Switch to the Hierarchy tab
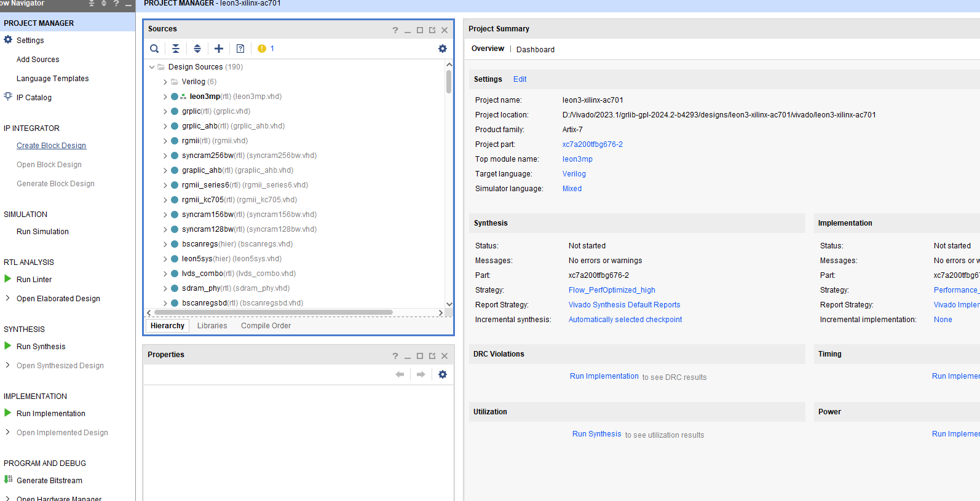Image resolution: width=980 pixels, height=501 pixels. click(x=167, y=326)
